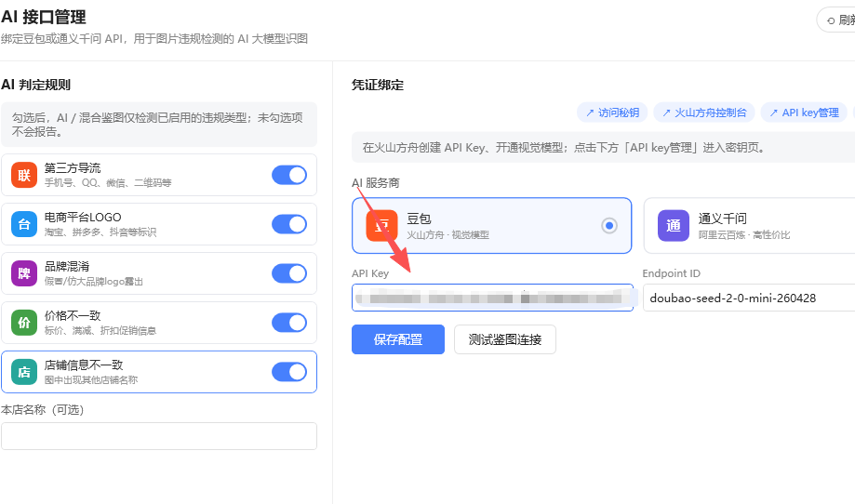855x504 pixels.
Task: Click the purple 牌 brand confusion icon
Action: (24, 273)
